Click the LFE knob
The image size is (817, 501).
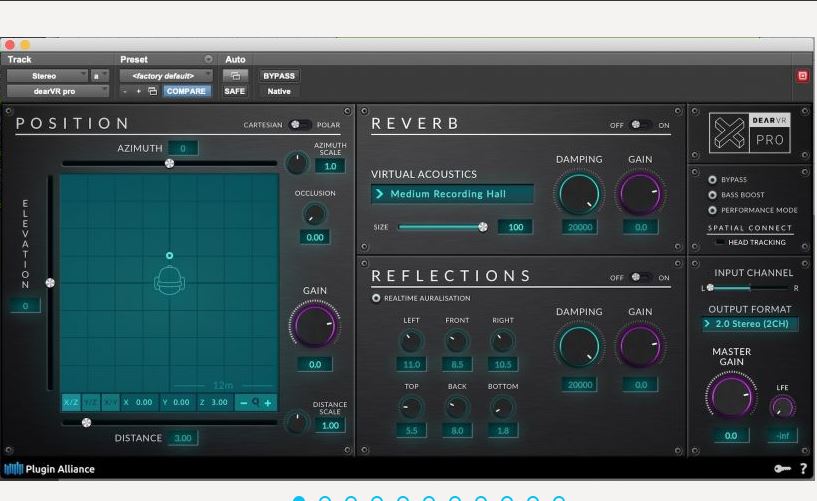pos(782,407)
